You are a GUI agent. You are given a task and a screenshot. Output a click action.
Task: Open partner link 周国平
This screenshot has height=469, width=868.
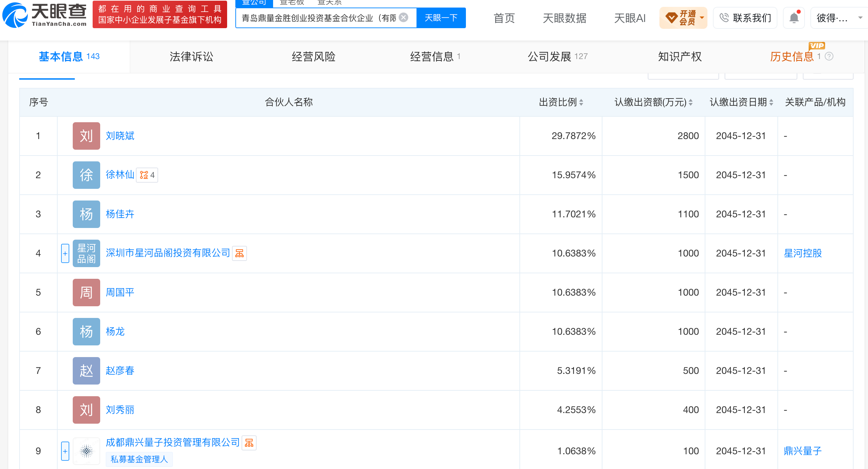click(120, 293)
